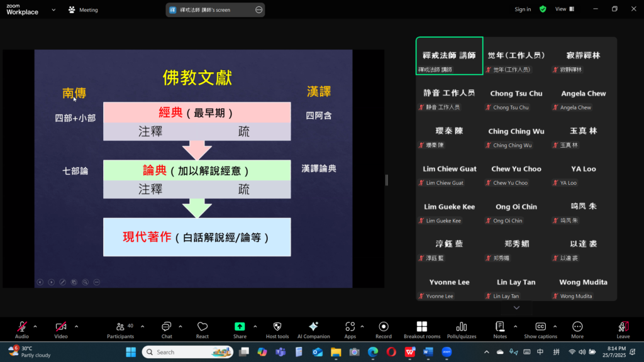644x362 pixels.
Task: Click the gallery panel divider handle
Action: tap(386, 180)
